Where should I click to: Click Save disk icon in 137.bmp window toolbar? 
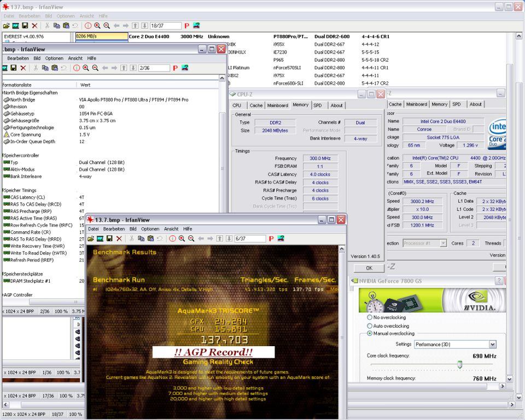25,26
